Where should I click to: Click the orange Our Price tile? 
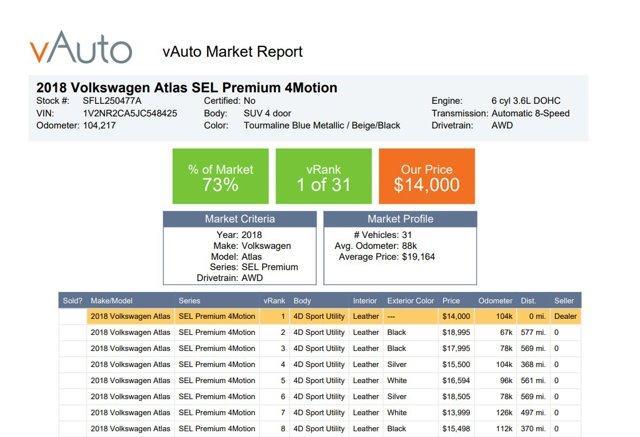click(x=426, y=176)
